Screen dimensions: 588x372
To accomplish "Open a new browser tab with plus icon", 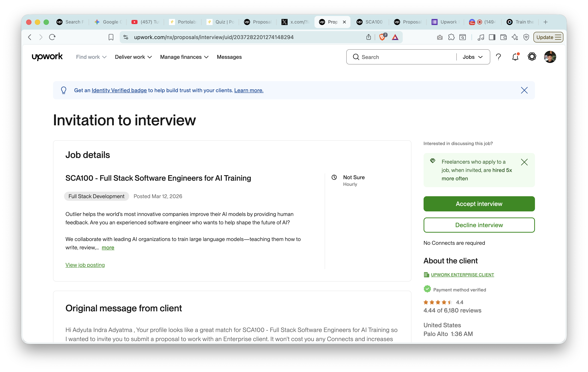I will tap(546, 22).
